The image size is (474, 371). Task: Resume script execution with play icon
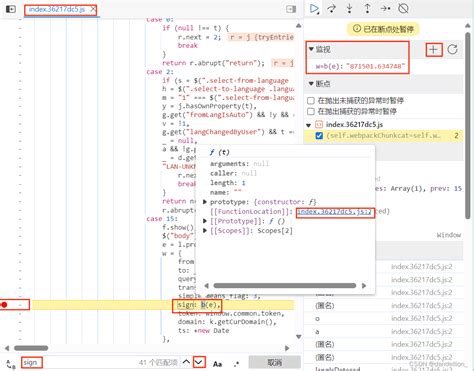pyautogui.click(x=314, y=9)
